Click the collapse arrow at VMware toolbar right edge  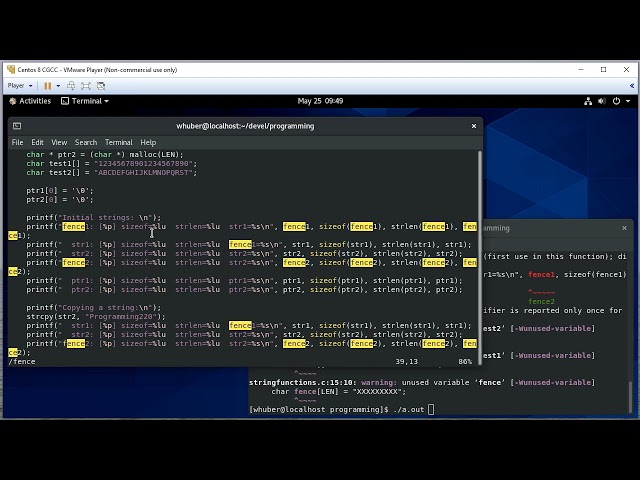click(632, 86)
